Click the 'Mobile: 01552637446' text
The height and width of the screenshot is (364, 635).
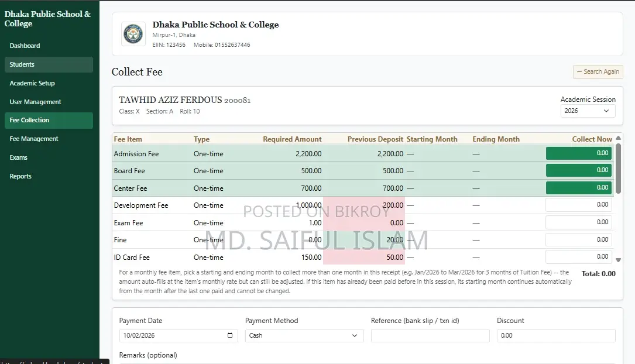tap(222, 45)
